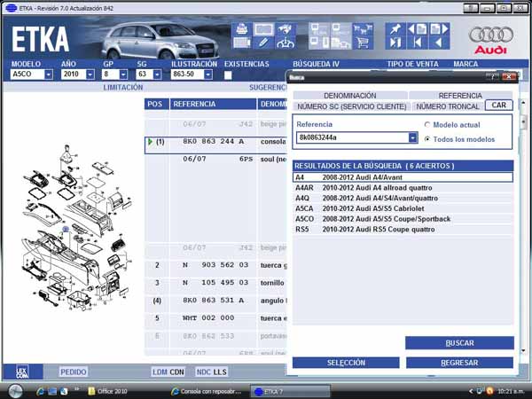The width and height of the screenshot is (532, 399).
Task: Click the pushpin icon
Action: coord(395,29)
